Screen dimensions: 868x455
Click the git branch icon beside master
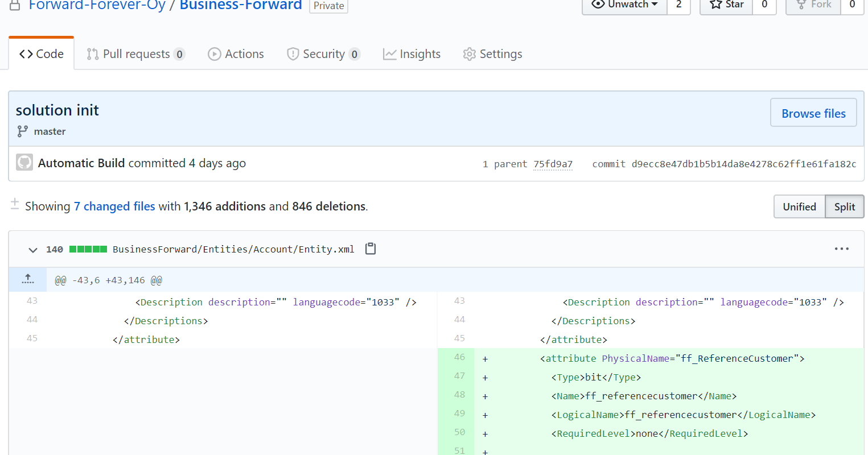tap(22, 131)
